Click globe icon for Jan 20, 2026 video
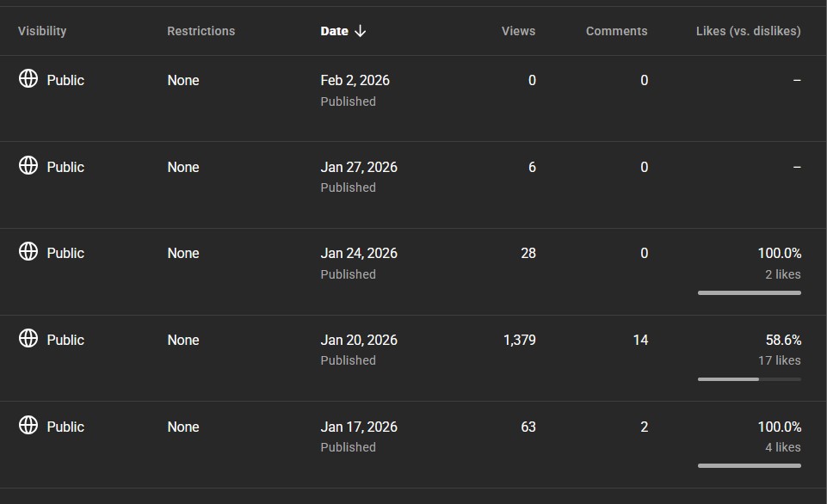This screenshot has height=504, width=827. (x=28, y=339)
